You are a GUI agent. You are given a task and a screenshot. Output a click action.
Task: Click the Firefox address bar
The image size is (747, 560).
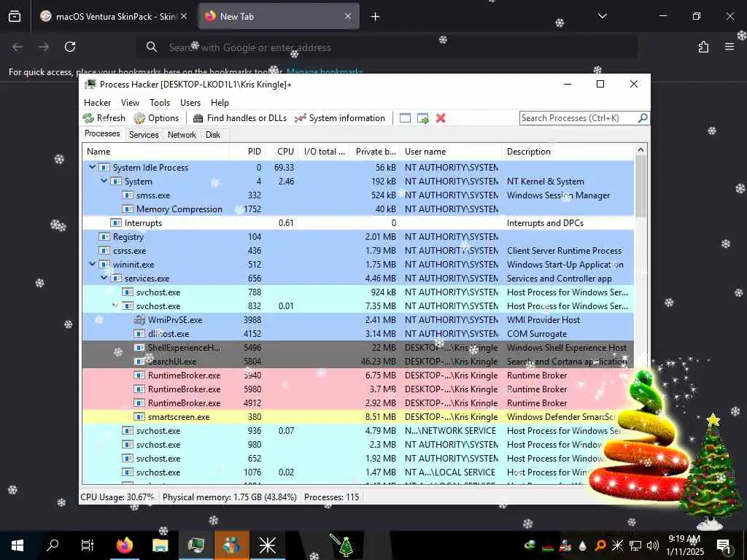pyautogui.click(x=387, y=47)
